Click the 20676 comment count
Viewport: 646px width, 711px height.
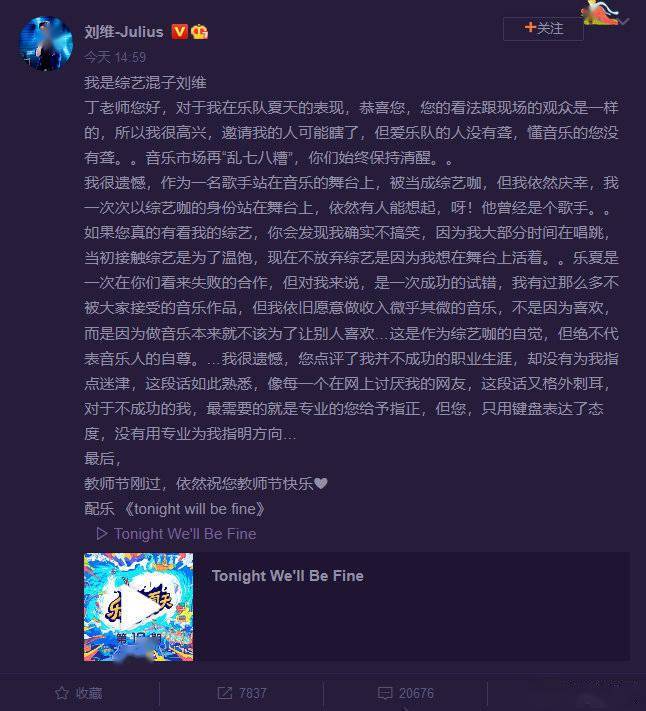click(x=416, y=693)
